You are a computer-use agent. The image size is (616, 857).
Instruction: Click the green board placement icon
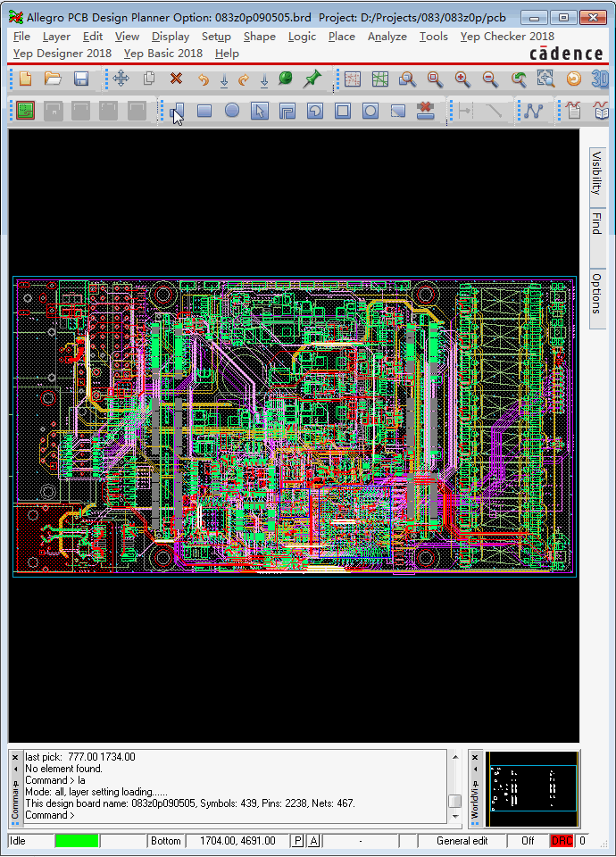[25, 111]
